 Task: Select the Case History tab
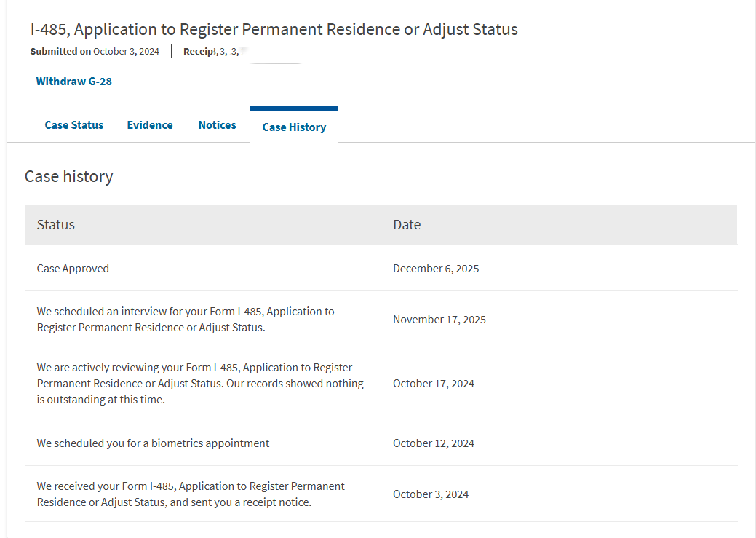tap(294, 127)
